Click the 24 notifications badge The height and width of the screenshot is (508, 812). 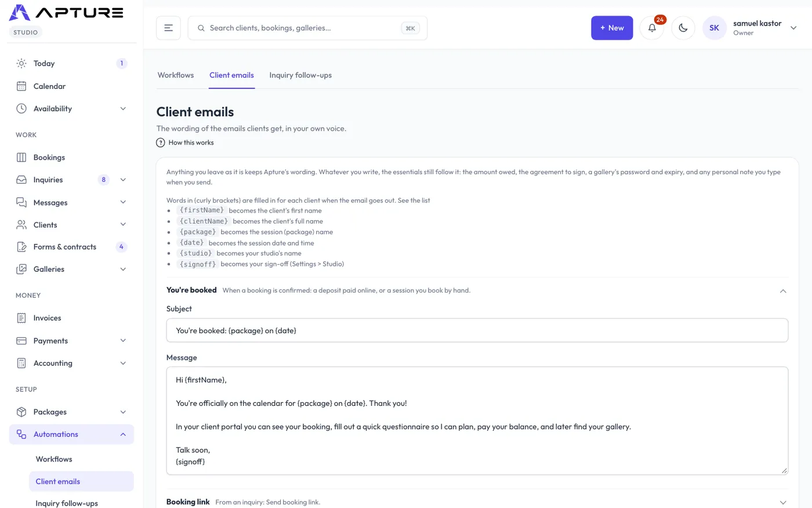(x=660, y=20)
